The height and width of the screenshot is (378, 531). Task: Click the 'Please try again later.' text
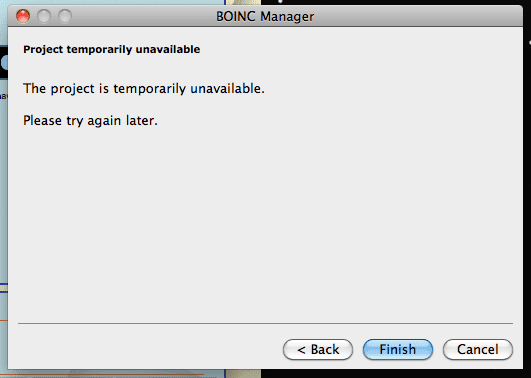click(x=90, y=121)
